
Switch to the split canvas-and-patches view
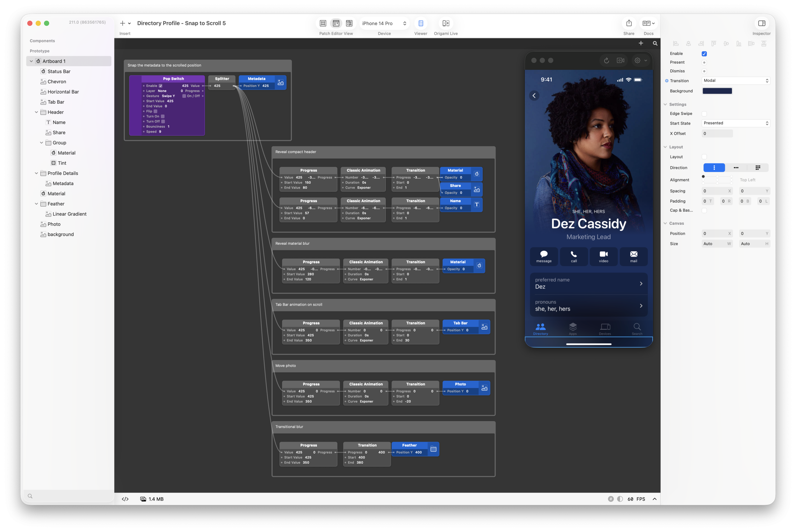tap(349, 23)
